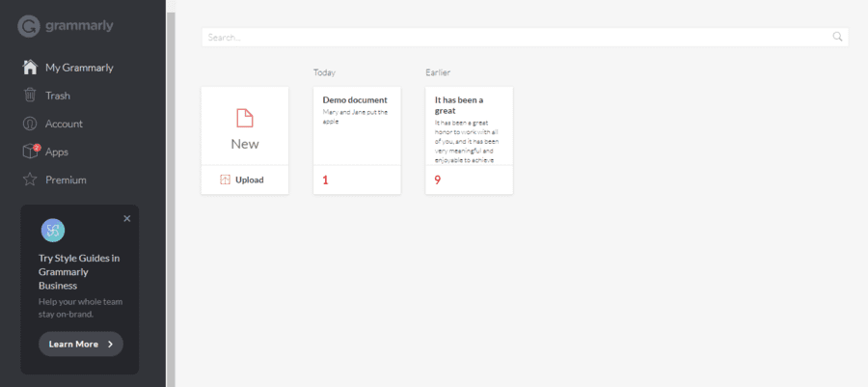Click the Learn More button
868x387 pixels.
81,344
